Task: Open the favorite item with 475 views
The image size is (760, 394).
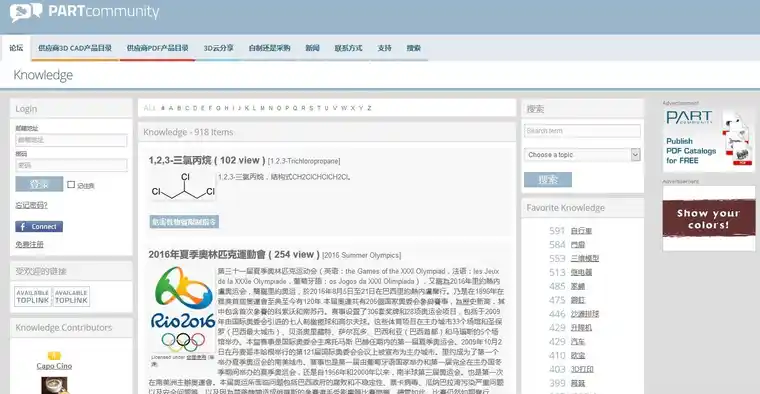Action: tap(578, 300)
